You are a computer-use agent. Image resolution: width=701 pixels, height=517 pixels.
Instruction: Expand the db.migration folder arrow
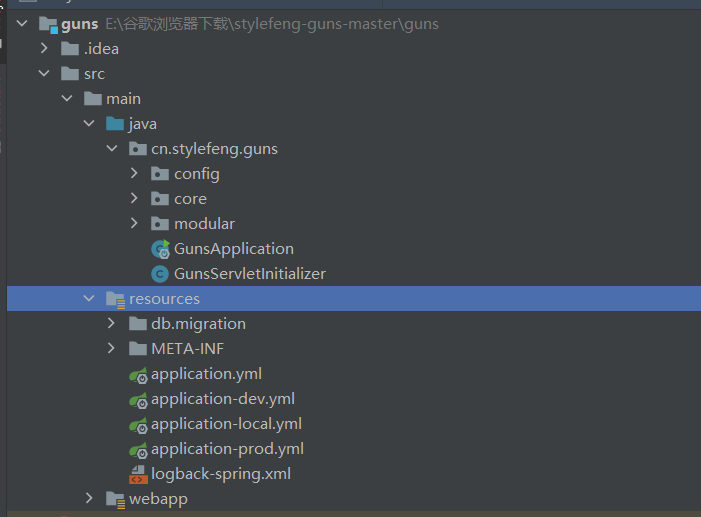(111, 323)
